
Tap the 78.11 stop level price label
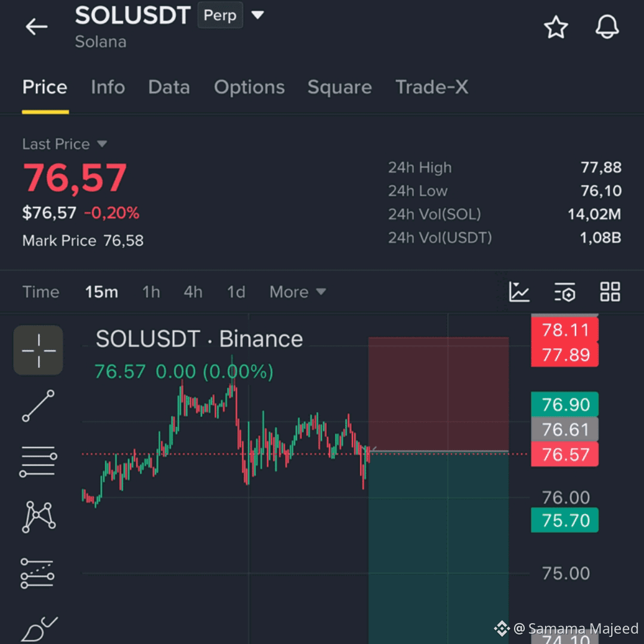pyautogui.click(x=565, y=330)
